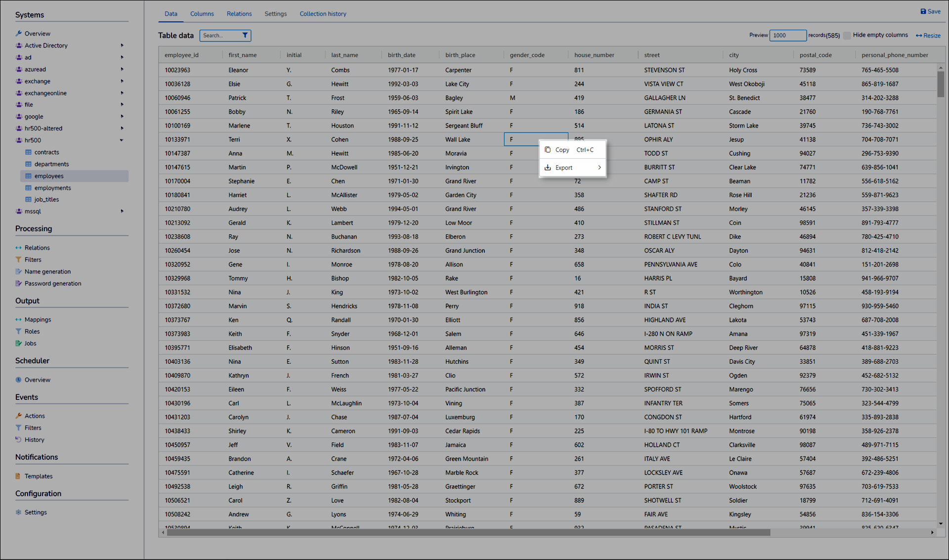Click the Templates icon under Notifications

coord(18,476)
